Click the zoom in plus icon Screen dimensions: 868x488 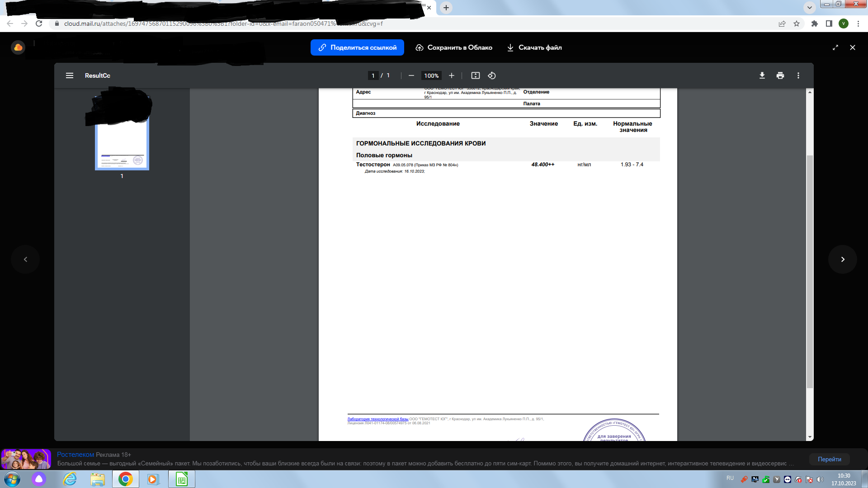[x=451, y=75]
